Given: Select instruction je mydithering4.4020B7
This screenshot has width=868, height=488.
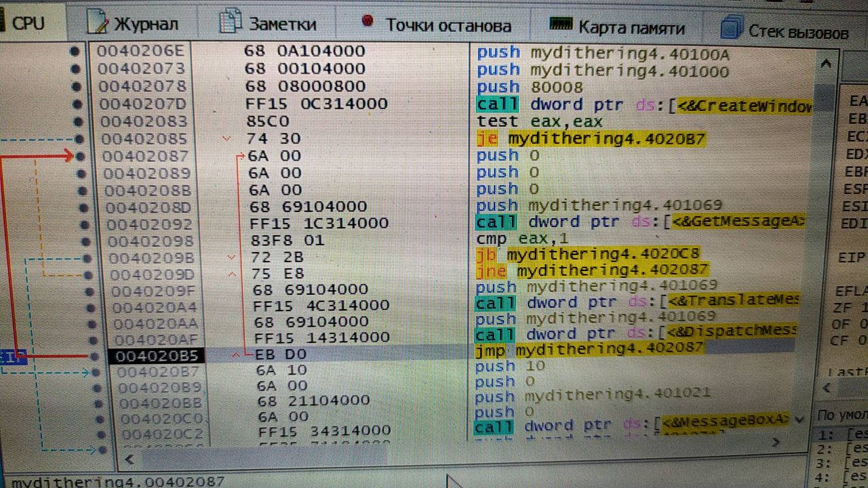Looking at the screenshot, I should point(591,139).
